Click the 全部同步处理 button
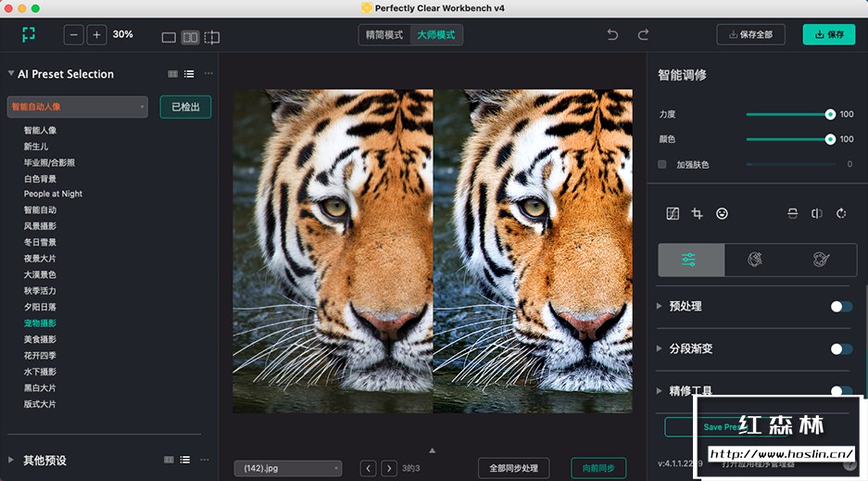 pos(514,469)
